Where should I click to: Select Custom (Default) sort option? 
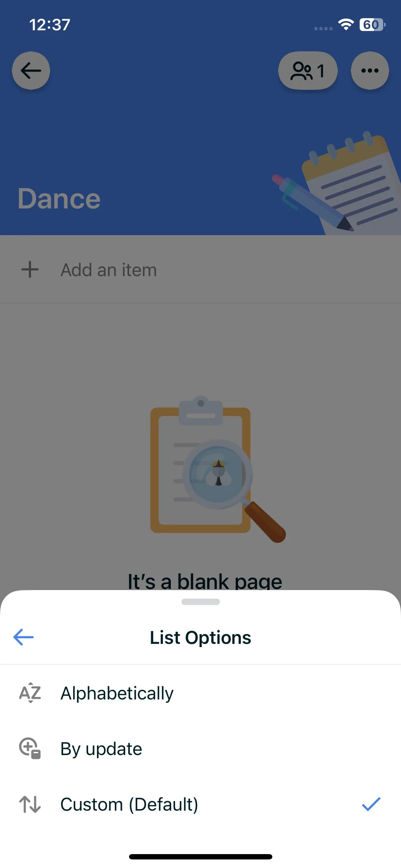tap(200, 804)
